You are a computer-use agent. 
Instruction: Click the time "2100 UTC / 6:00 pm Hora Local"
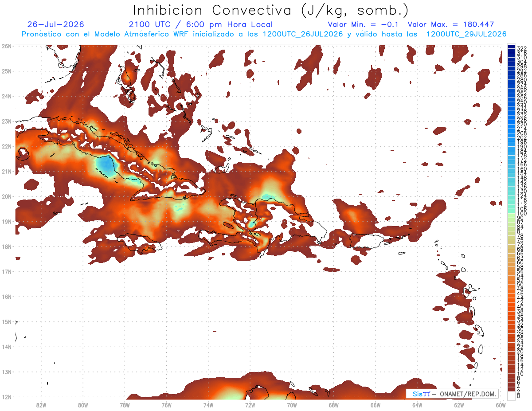pyautogui.click(x=201, y=25)
